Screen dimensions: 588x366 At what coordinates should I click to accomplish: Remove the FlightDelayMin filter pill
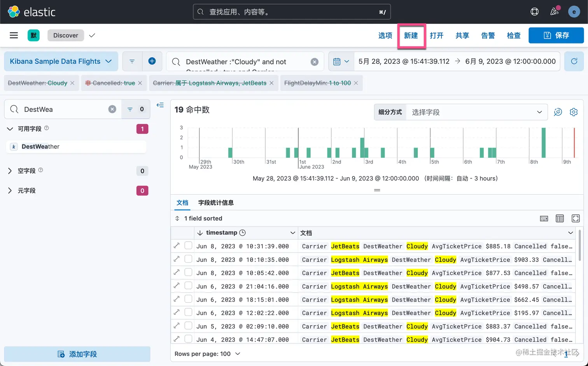[356, 83]
